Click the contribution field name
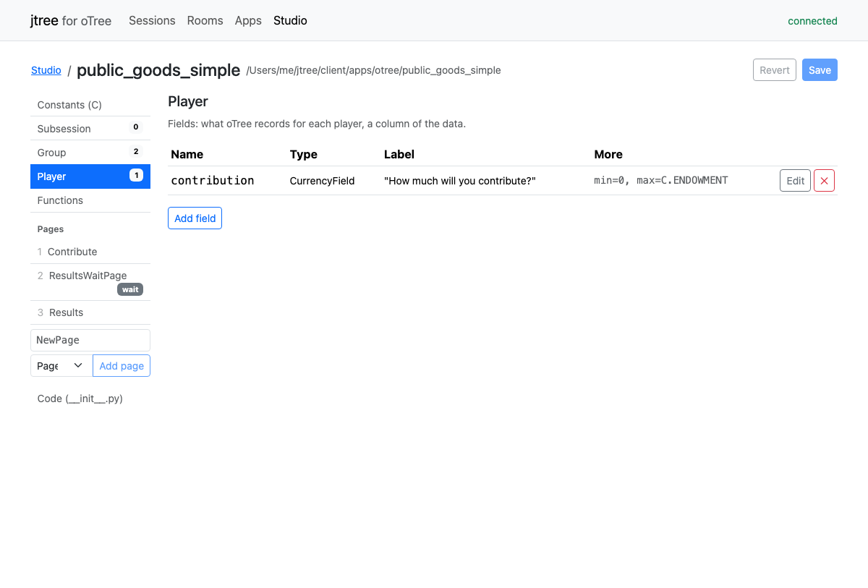 pyautogui.click(x=213, y=181)
